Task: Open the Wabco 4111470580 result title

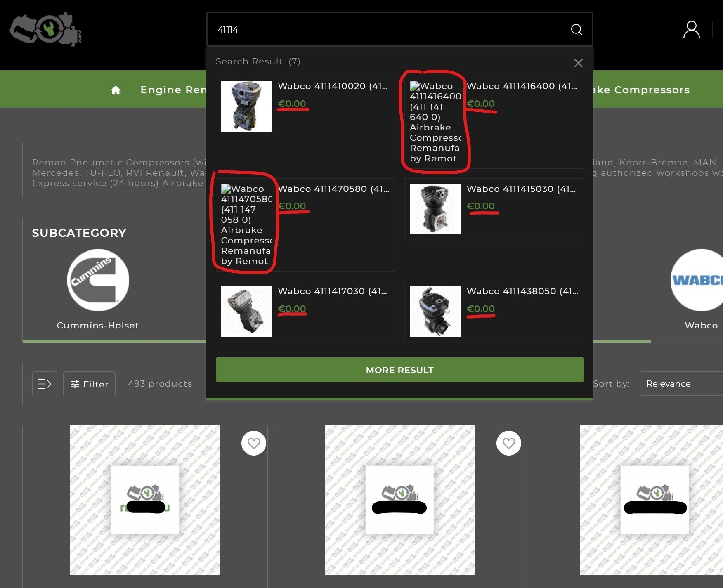Action: [x=334, y=189]
